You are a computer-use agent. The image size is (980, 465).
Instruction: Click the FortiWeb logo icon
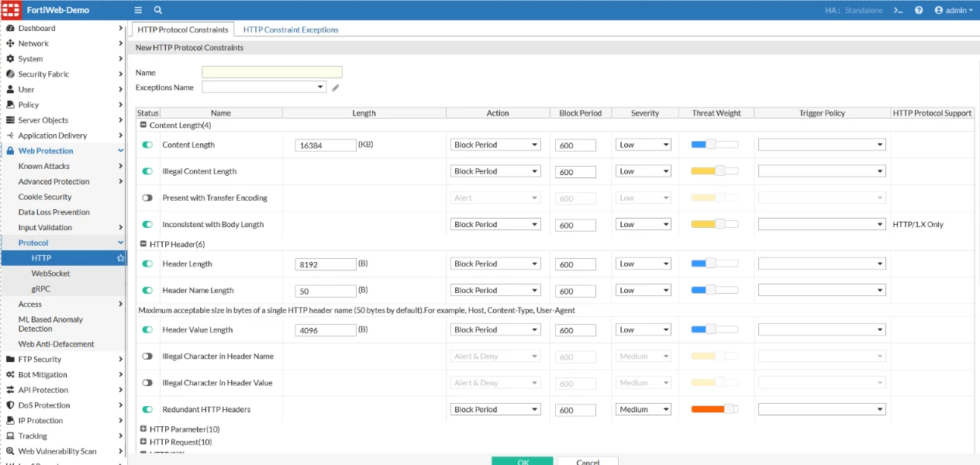click(x=10, y=10)
